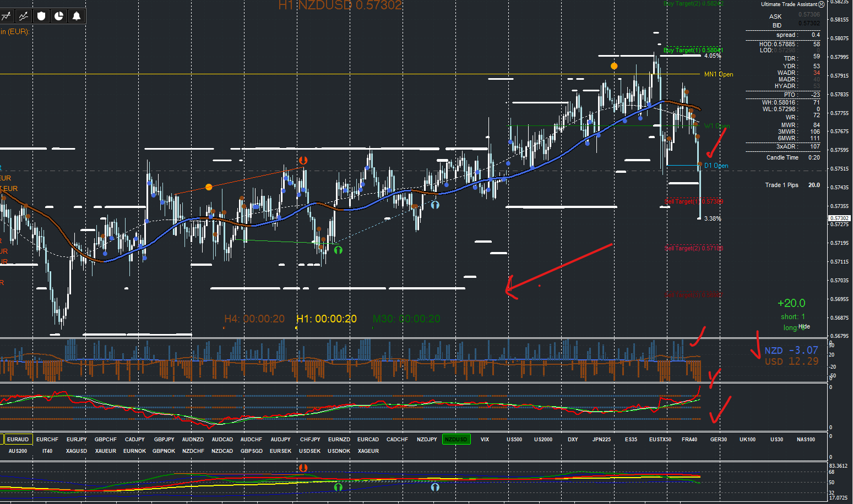
Task: Load NZDJPY symbol
Action: [x=427, y=439]
